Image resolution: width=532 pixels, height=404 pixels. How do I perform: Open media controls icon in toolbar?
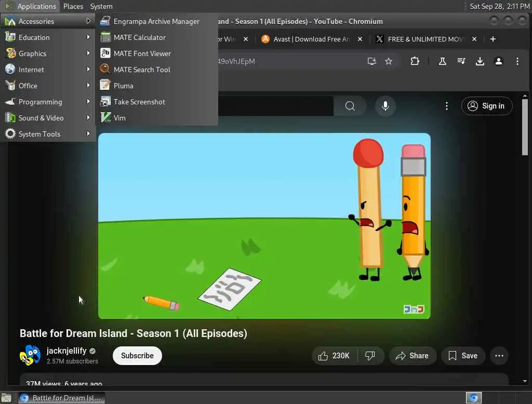point(461,61)
